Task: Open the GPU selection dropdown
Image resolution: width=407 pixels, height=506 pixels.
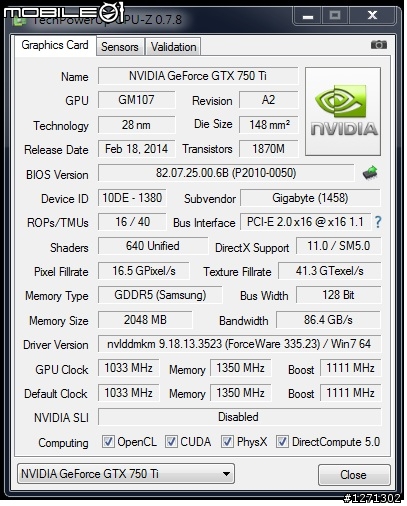Action: click(126, 474)
